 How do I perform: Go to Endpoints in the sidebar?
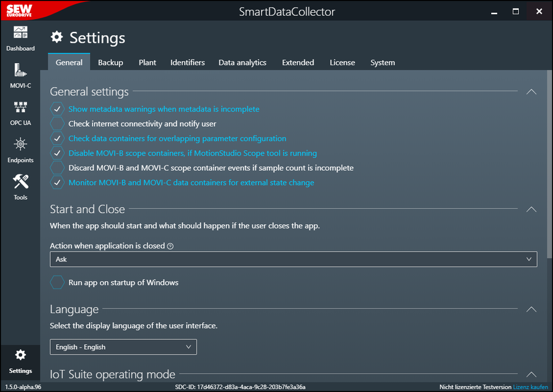pos(20,150)
